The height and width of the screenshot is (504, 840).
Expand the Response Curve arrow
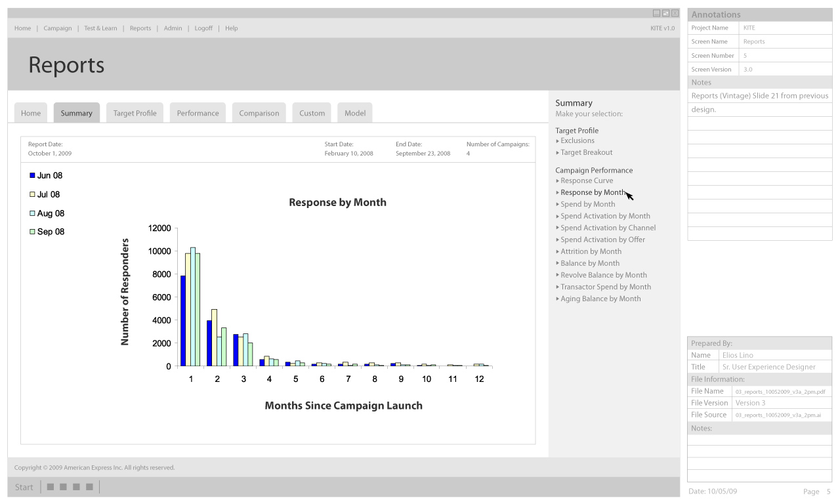click(x=558, y=181)
